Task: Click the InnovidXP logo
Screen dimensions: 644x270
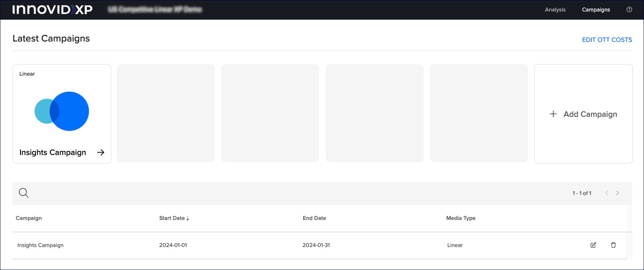Action: 52,10
